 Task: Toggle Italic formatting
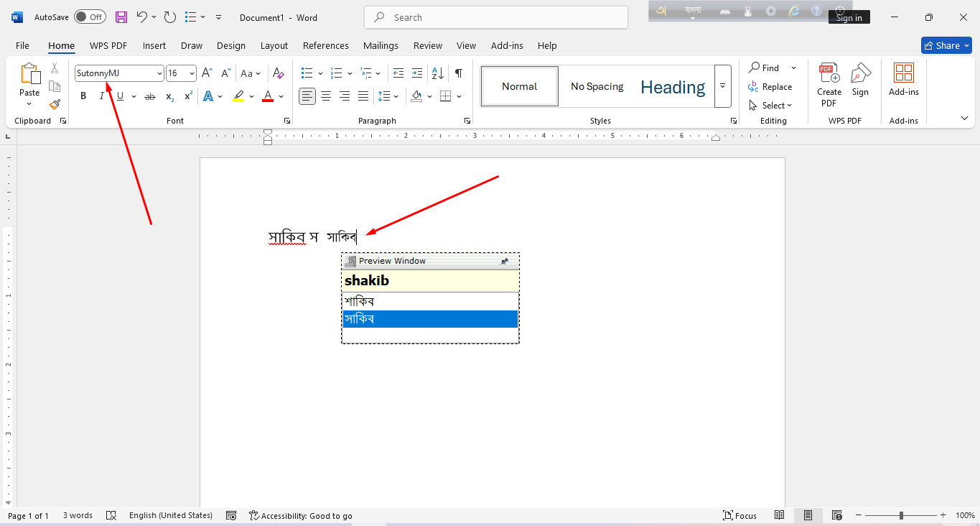[102, 96]
